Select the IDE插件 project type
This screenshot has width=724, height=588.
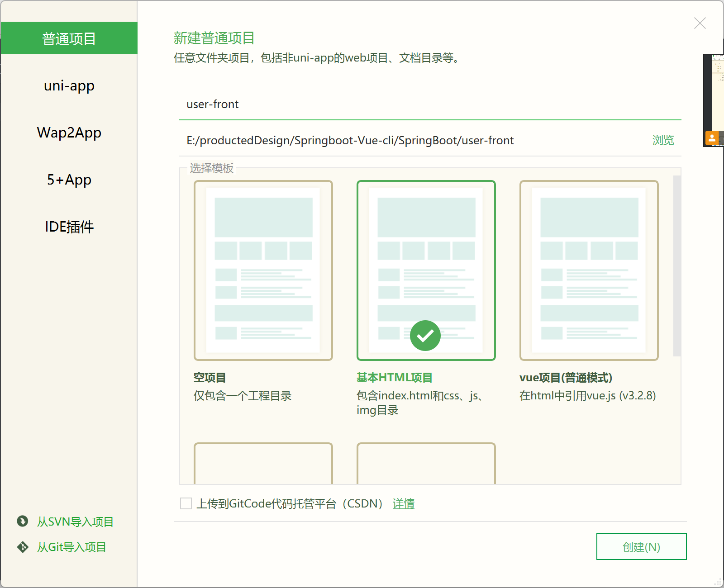click(69, 227)
